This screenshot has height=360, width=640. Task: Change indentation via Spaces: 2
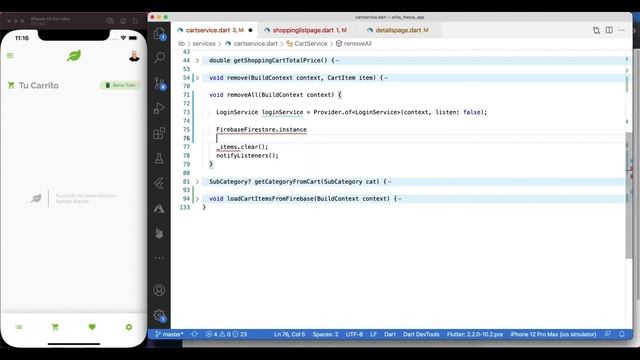[325, 334]
